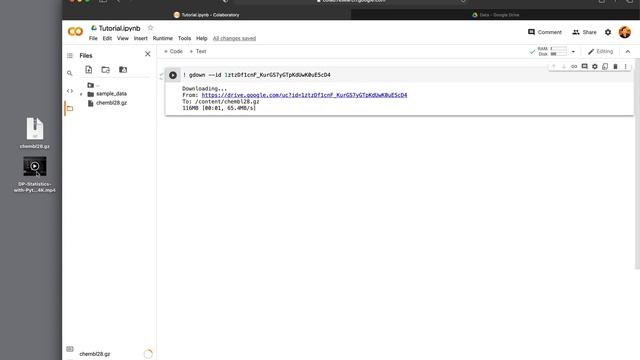This screenshot has height=360, width=640.
Task: Click the upload file icon
Action: [x=89, y=70]
